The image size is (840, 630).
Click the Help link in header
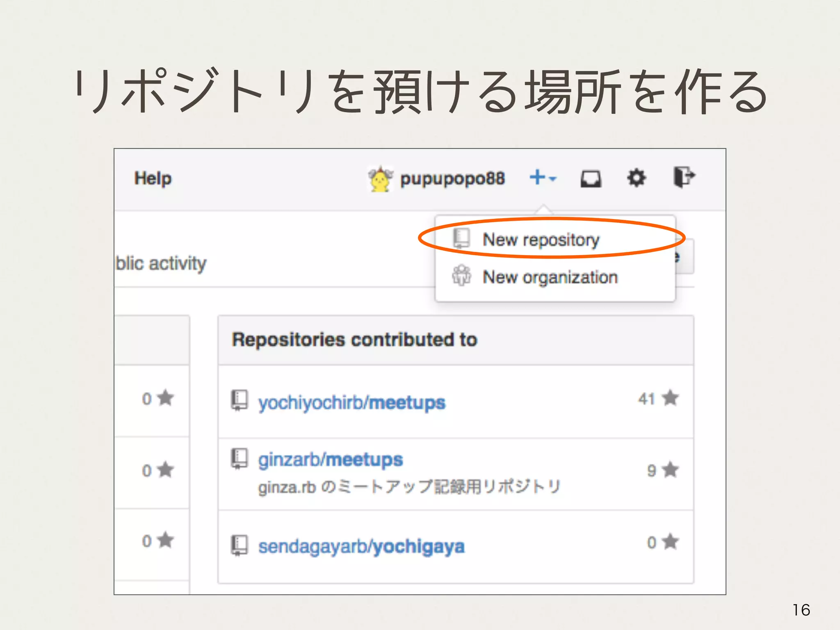[x=153, y=179]
